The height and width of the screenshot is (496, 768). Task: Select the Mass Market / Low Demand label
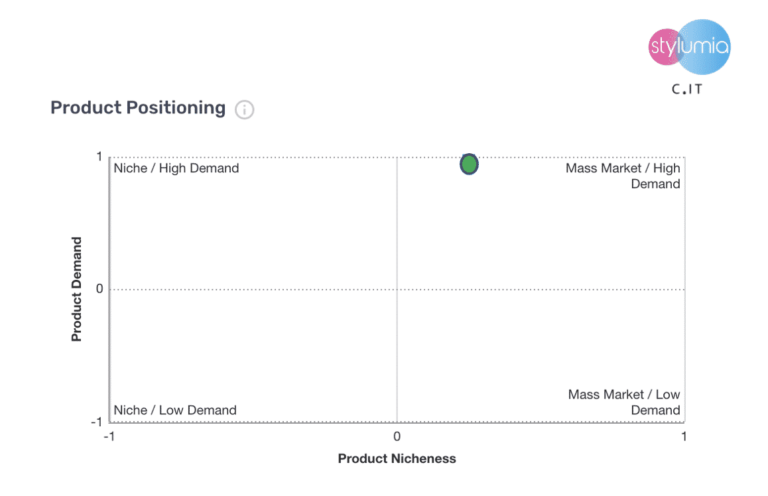[x=625, y=402]
